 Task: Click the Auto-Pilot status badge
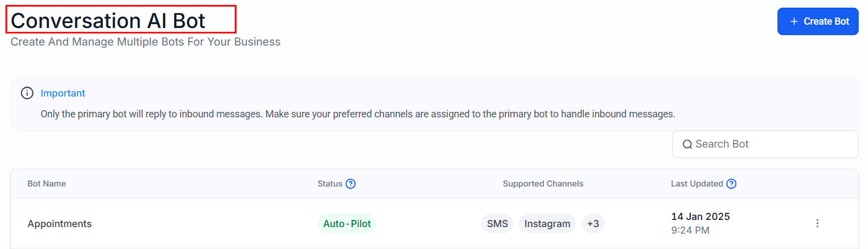(x=347, y=224)
